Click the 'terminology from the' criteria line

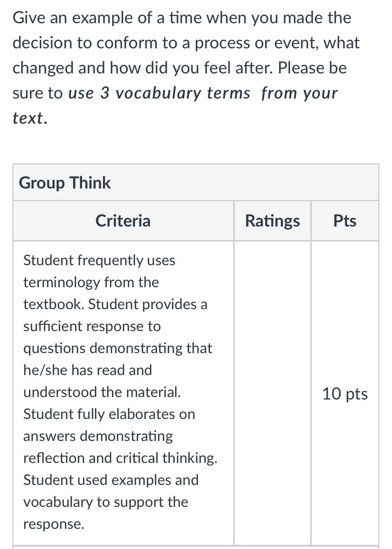(91, 282)
